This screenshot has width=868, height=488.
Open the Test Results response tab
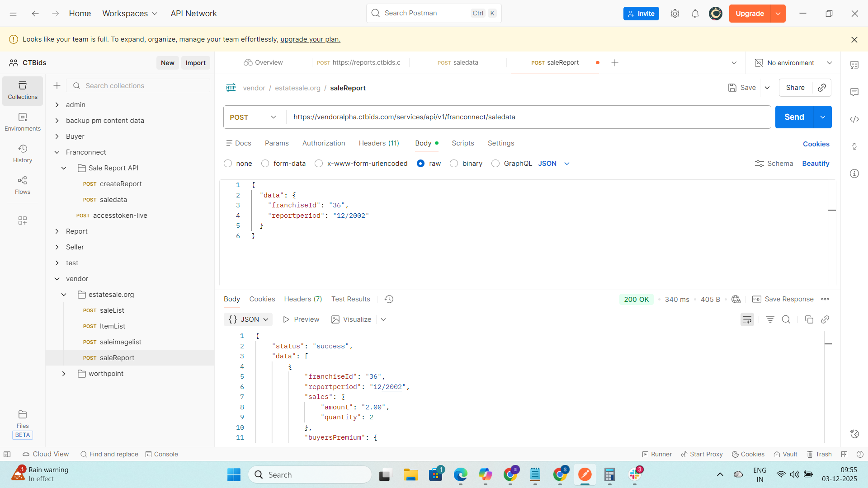pos(350,299)
